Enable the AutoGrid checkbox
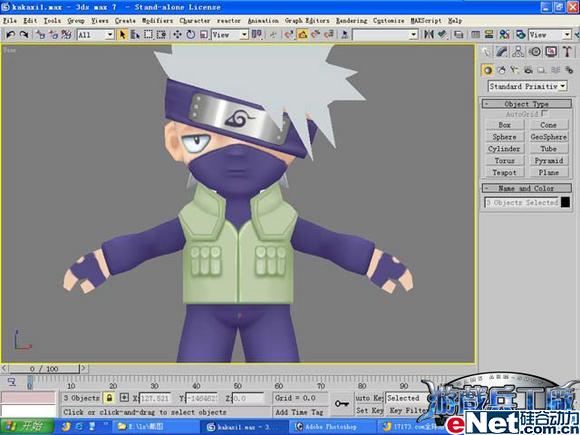 pyautogui.click(x=544, y=113)
